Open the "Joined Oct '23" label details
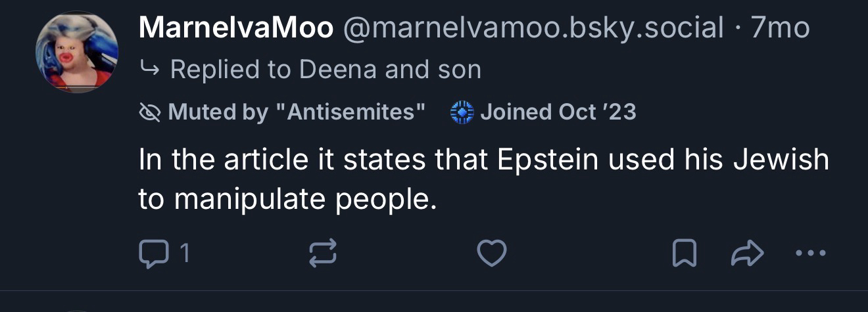The width and height of the screenshot is (868, 312). [x=558, y=112]
